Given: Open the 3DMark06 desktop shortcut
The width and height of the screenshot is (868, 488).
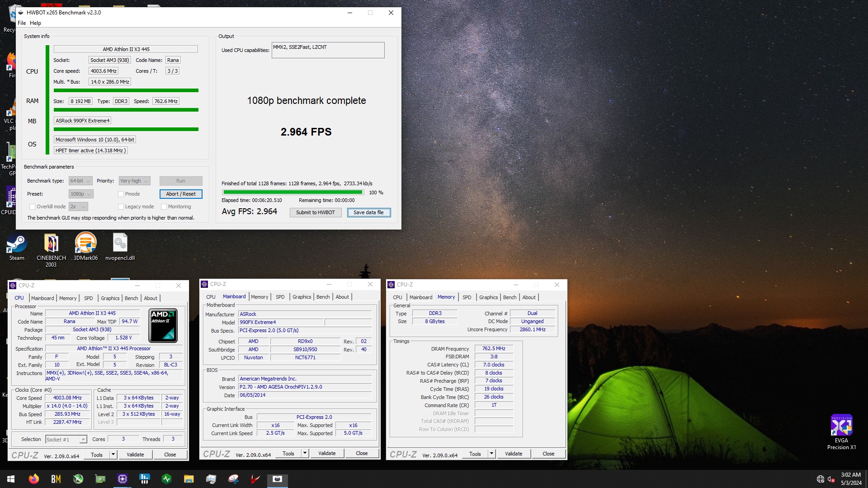Looking at the screenshot, I should 85,247.
